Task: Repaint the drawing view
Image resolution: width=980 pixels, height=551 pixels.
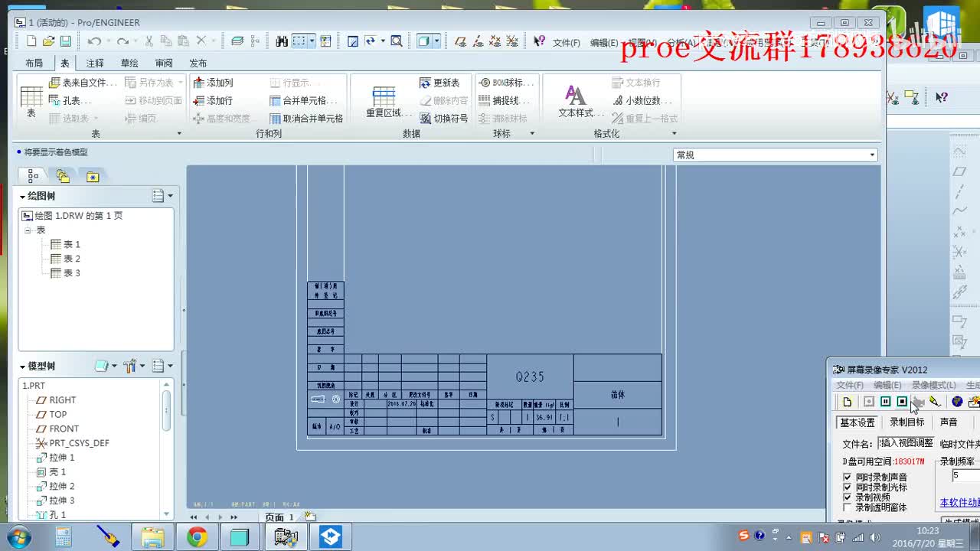Action: click(x=353, y=41)
